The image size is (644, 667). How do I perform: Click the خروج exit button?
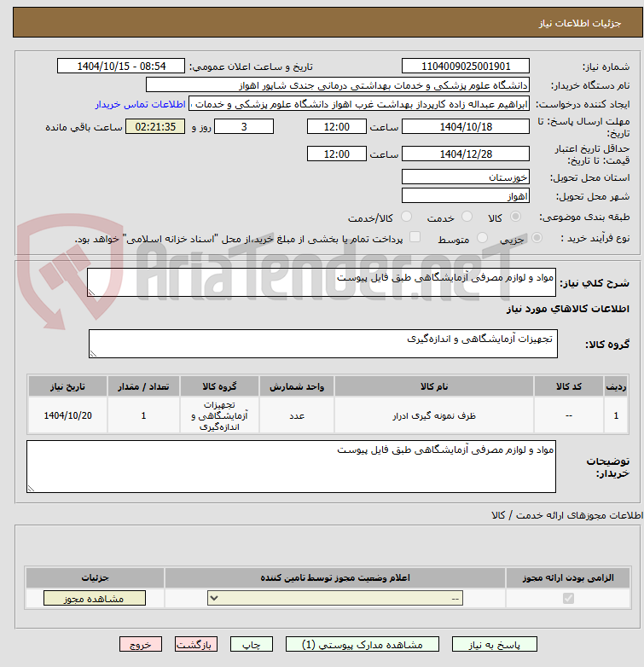pos(141,645)
